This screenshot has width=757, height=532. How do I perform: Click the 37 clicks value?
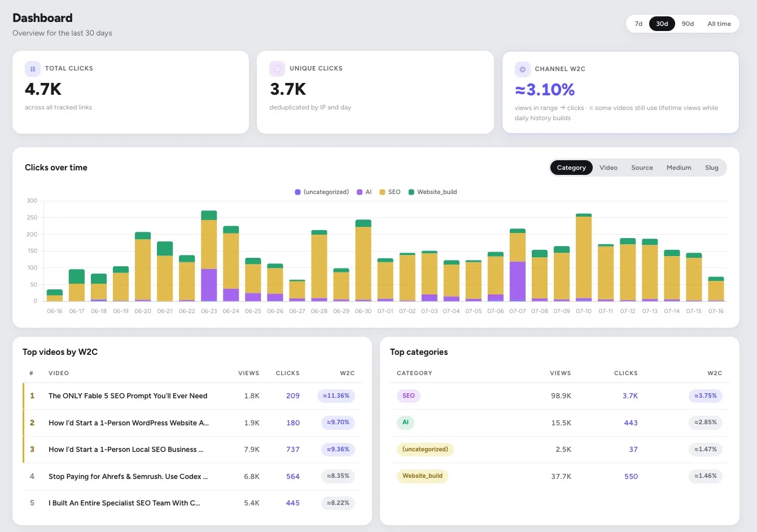point(633,450)
